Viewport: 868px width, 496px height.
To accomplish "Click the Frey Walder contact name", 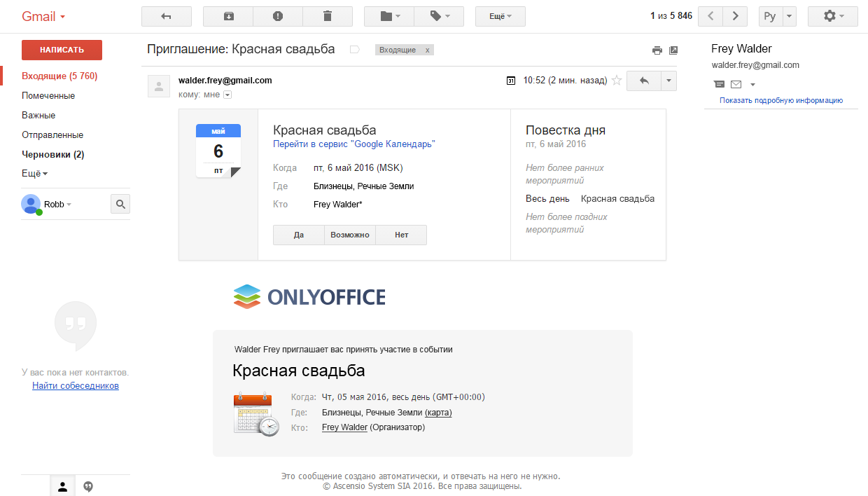I will point(741,49).
